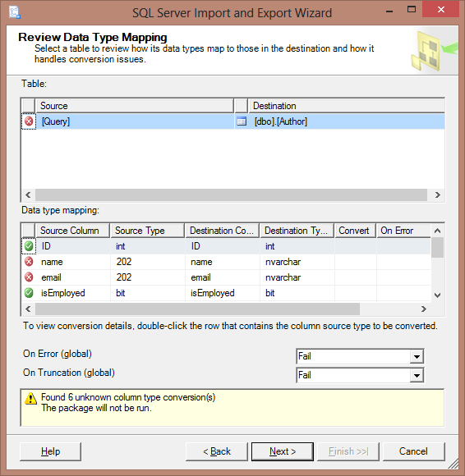Screen dimensions: 465x476
Task: Open the Help button
Action: (x=50, y=451)
